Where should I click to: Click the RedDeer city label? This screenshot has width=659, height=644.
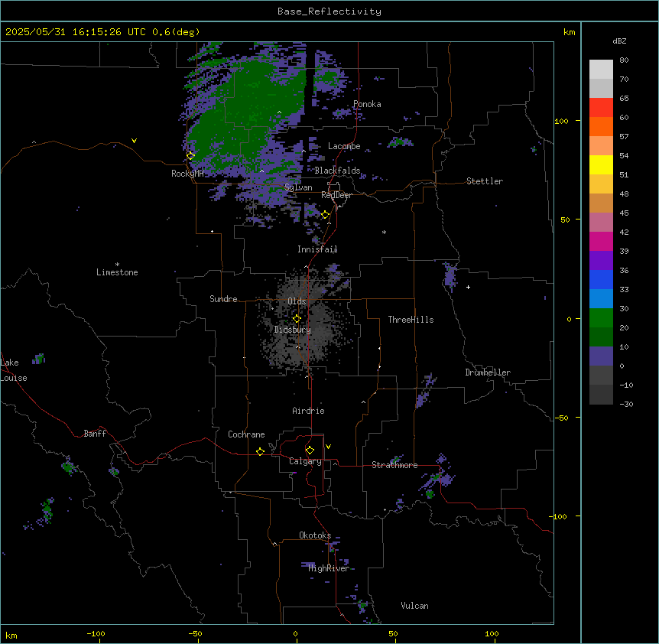point(336,195)
